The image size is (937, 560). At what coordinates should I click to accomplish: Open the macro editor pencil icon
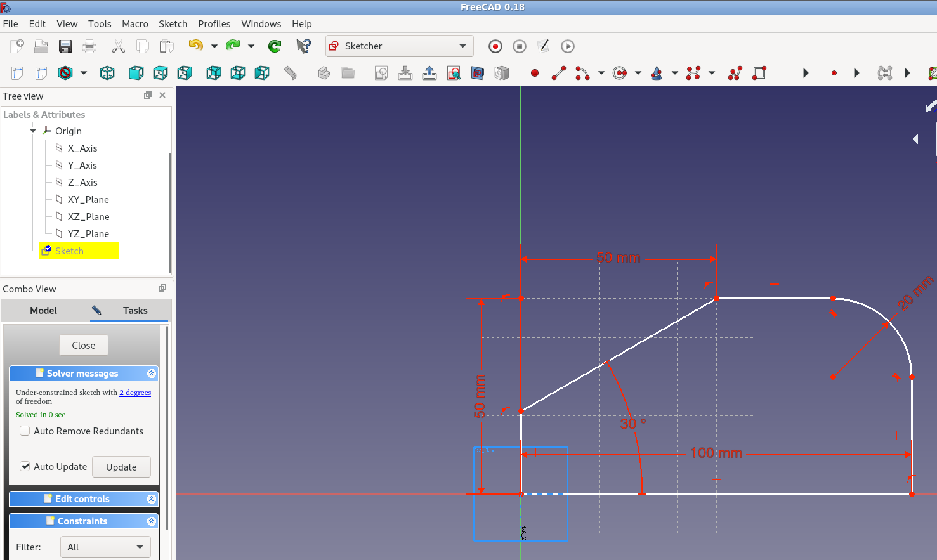543,46
